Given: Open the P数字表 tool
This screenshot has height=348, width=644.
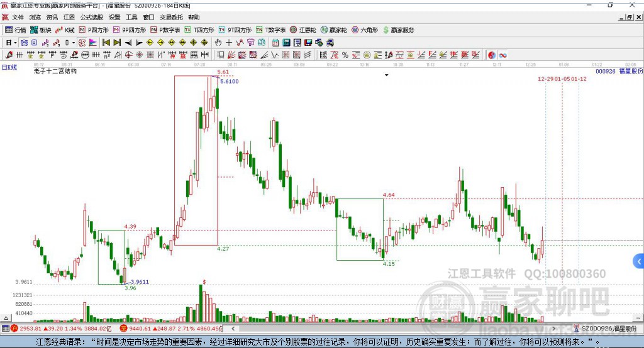Looking at the screenshot, I should pyautogui.click(x=165, y=30).
